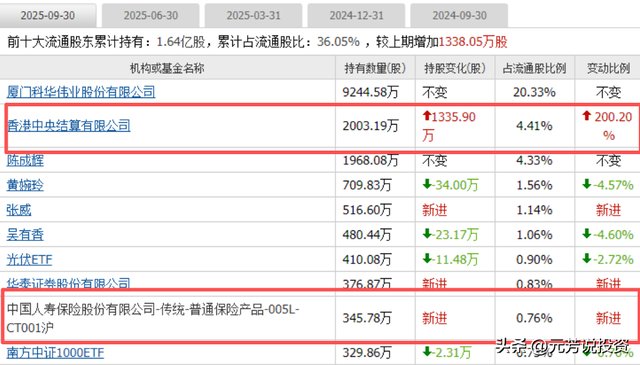Open 厦门科华伟业股份有限公司 link
Image resolution: width=640 pixels, height=365 pixels.
point(81,92)
